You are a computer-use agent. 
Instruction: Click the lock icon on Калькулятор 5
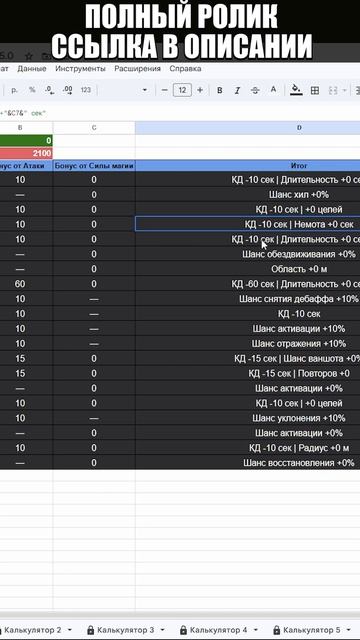tap(276, 630)
